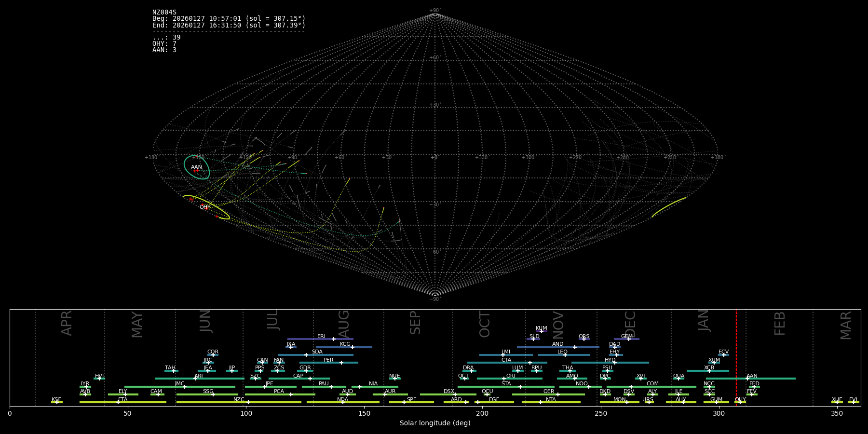This screenshot has width=868, height=434.
Task: Click the '...: 39' count in the legend
Action: pyautogui.click(x=166, y=38)
